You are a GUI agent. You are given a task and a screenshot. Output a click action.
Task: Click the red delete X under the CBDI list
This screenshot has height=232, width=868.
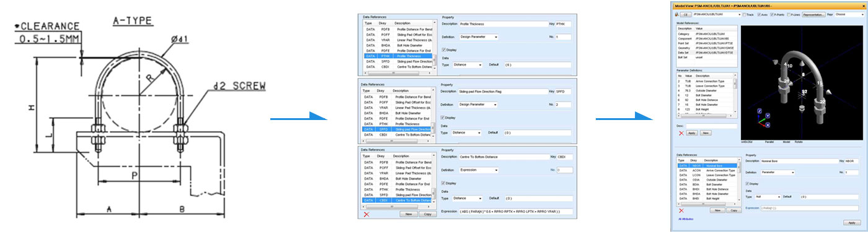point(366,214)
